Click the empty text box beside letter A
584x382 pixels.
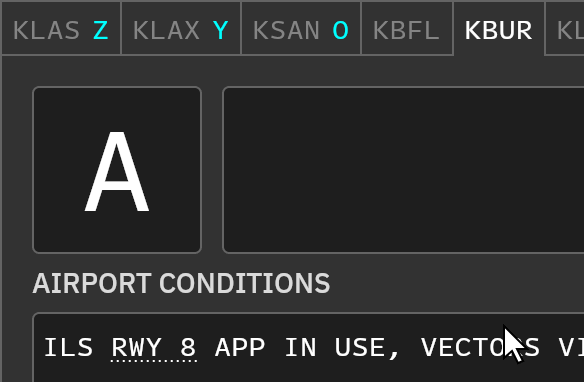click(x=403, y=170)
